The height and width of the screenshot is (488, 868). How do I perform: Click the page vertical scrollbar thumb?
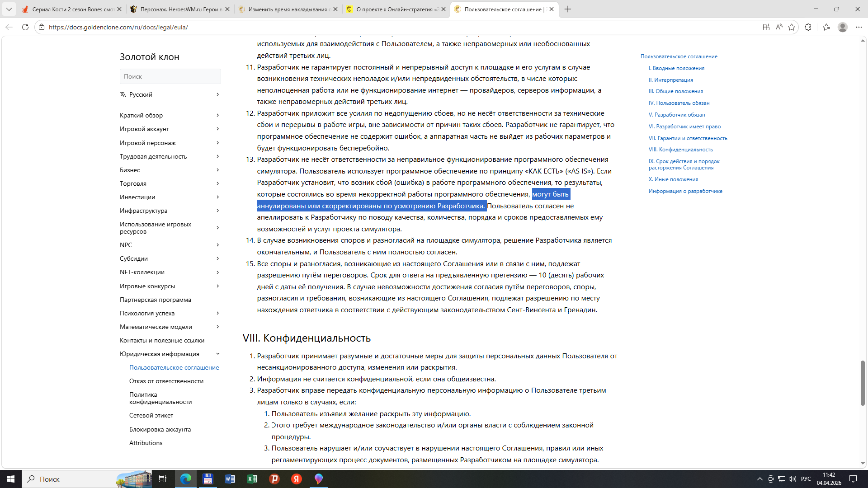863,383
